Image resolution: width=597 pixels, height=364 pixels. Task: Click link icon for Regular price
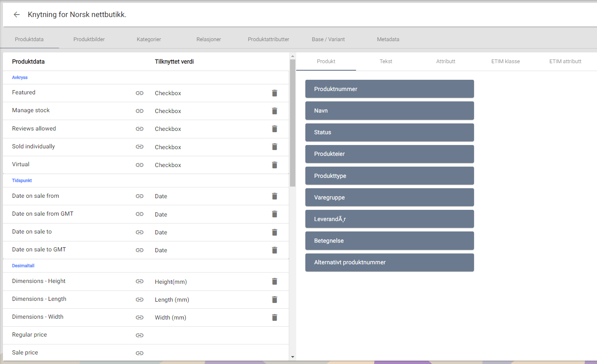point(140,335)
